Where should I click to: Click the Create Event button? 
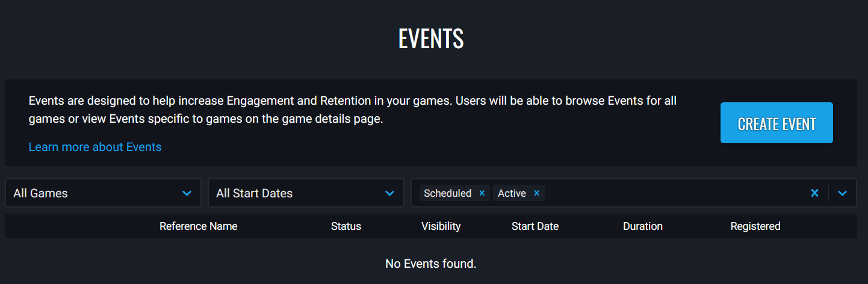(777, 123)
